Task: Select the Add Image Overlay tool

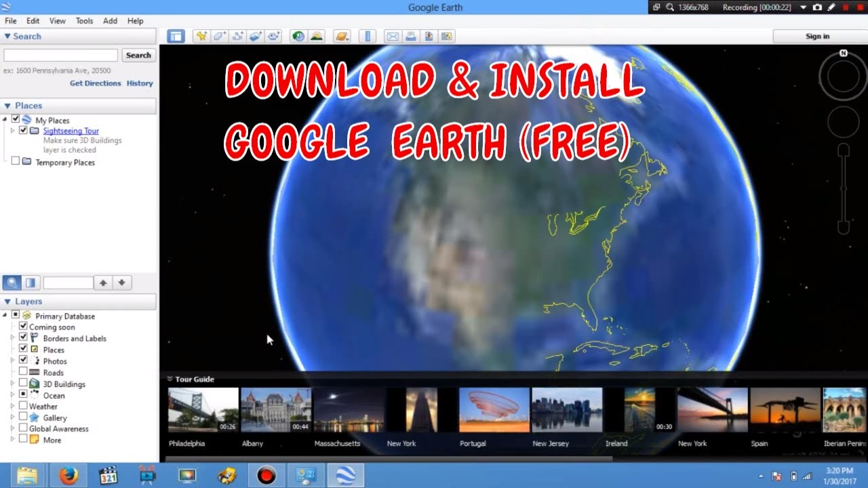Action: [x=256, y=37]
